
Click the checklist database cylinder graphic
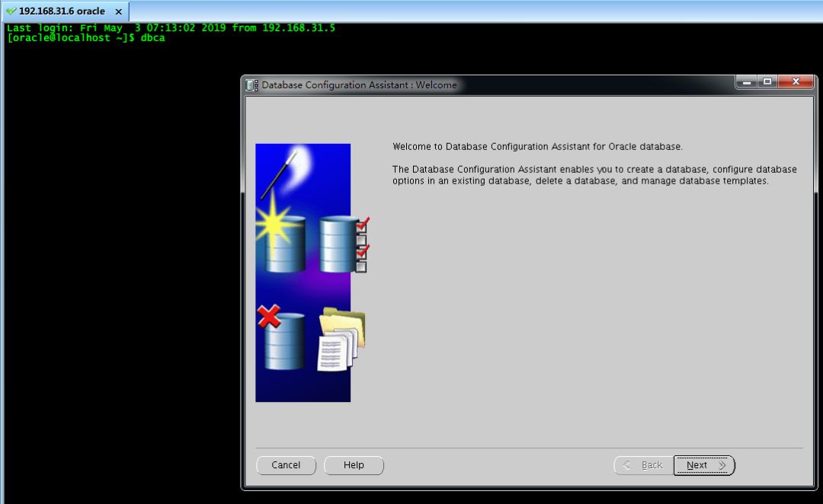pyautogui.click(x=344, y=244)
